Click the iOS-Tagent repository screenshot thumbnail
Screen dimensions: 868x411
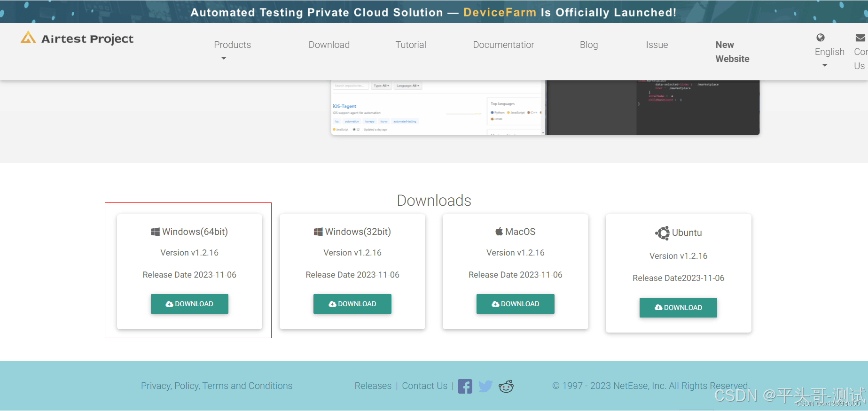pos(438,108)
